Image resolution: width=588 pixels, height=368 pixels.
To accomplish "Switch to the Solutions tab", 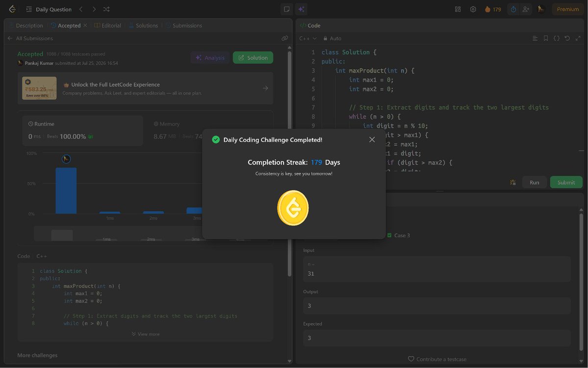I will pos(143,26).
